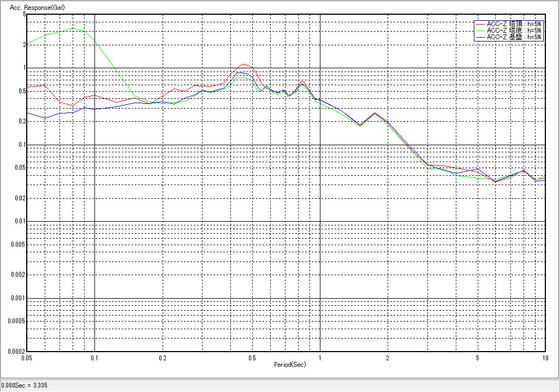The height and width of the screenshot is (392, 559).
Task: Click the green curve peak near 0.08 sec
Action: coord(73,28)
